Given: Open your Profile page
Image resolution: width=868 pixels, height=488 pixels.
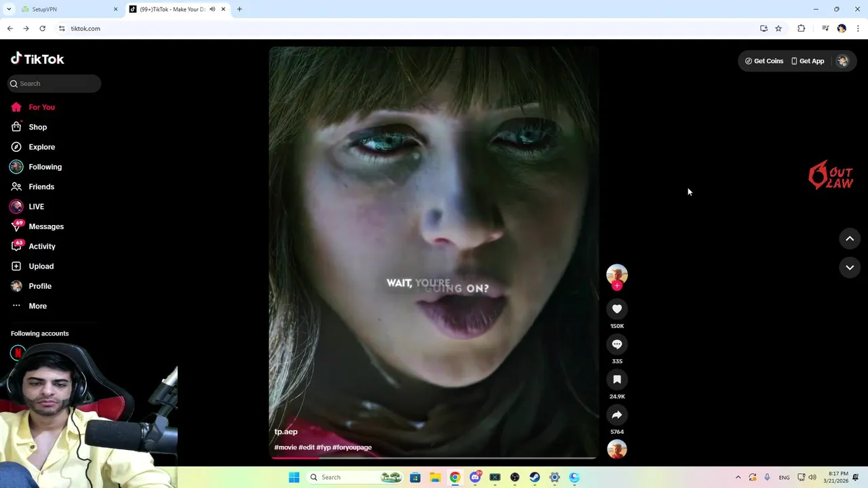Looking at the screenshot, I should coord(31,286).
